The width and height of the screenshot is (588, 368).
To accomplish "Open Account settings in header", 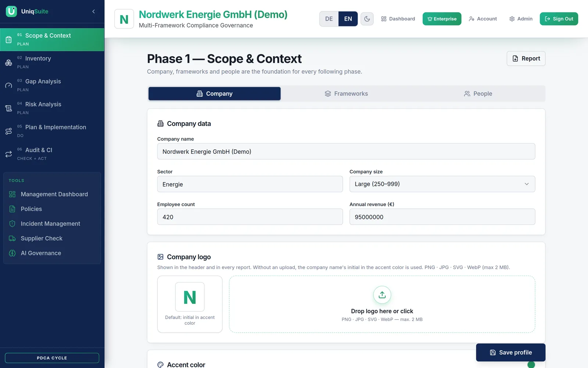I will (483, 19).
